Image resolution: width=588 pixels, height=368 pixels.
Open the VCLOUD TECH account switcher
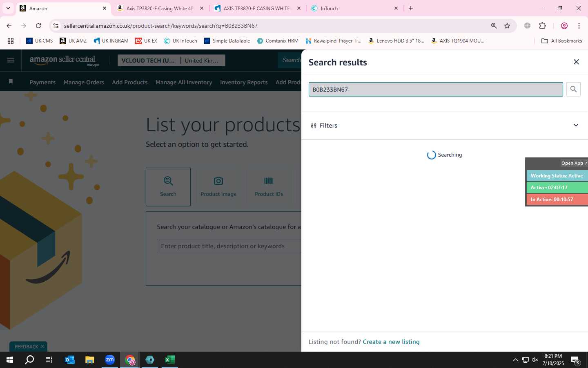171,61
